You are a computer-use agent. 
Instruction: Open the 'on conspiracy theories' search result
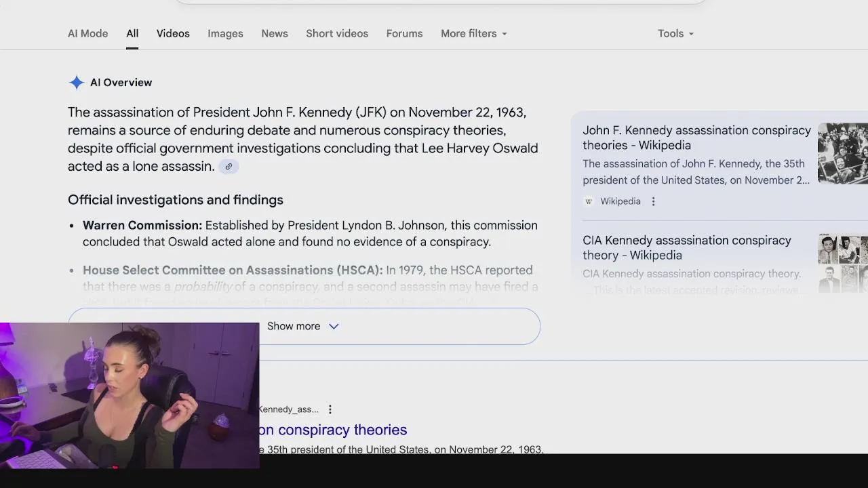click(333, 430)
